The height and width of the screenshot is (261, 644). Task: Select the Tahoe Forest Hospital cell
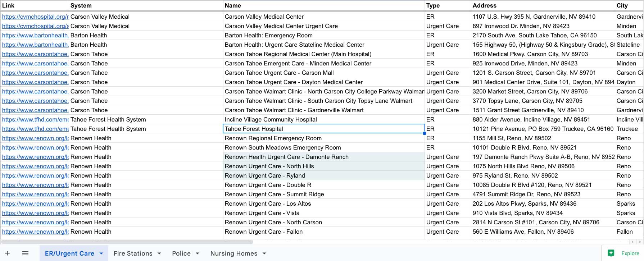tap(324, 129)
